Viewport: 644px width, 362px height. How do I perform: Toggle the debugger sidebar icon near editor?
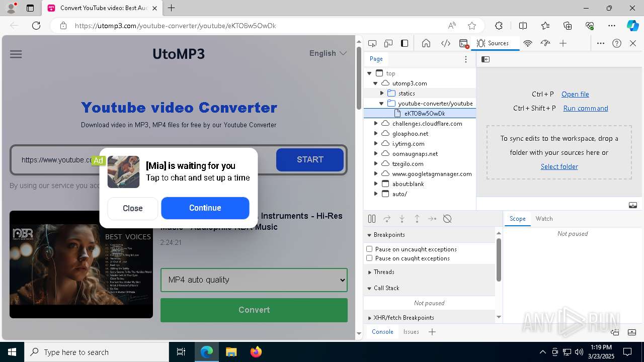[x=633, y=205]
